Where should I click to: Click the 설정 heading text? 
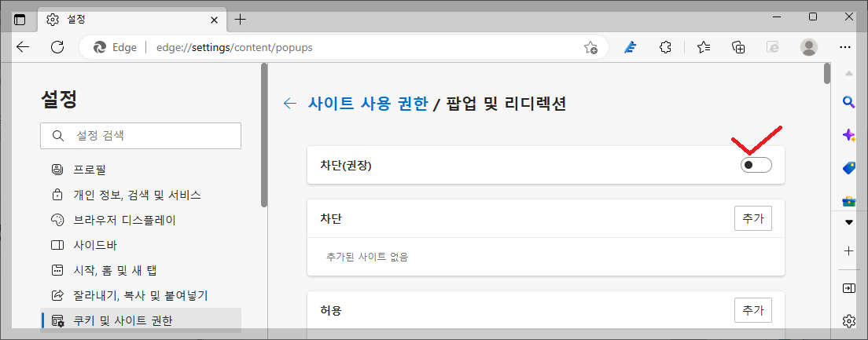59,100
